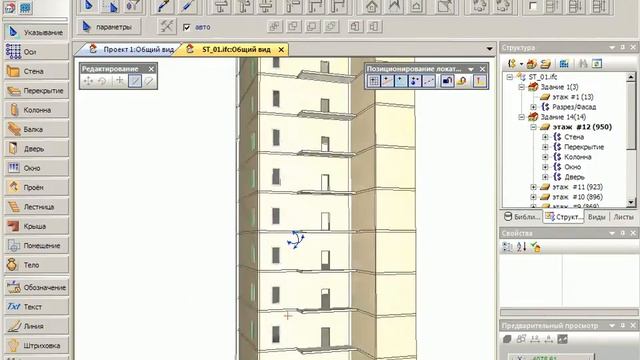Select the Дверь door tool
The image size is (640, 360).
click(36, 149)
